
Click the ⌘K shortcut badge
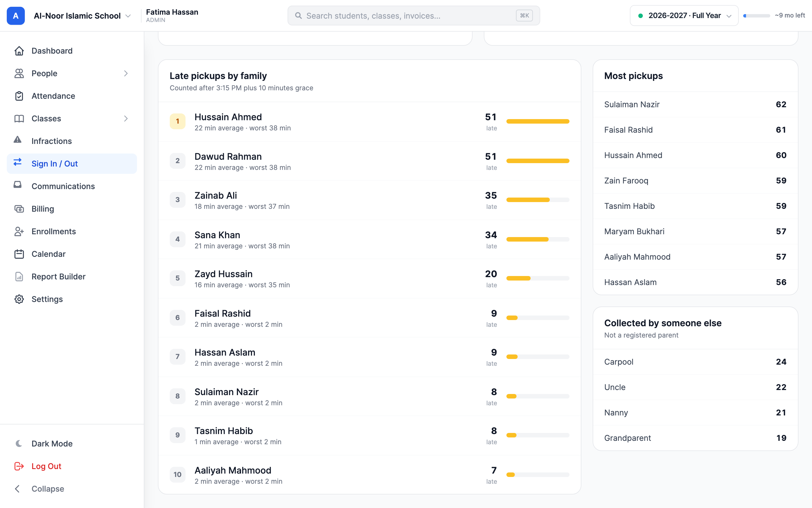[524, 16]
